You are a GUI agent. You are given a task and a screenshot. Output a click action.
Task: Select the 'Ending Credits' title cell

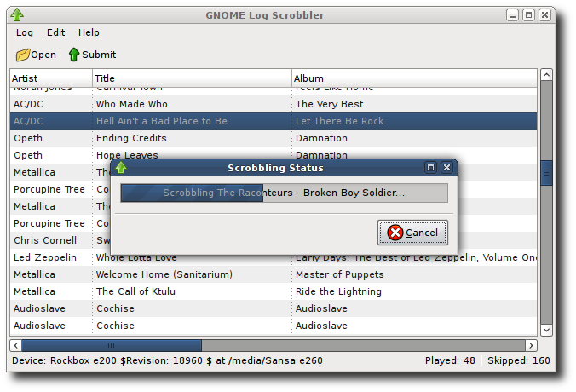(x=192, y=138)
